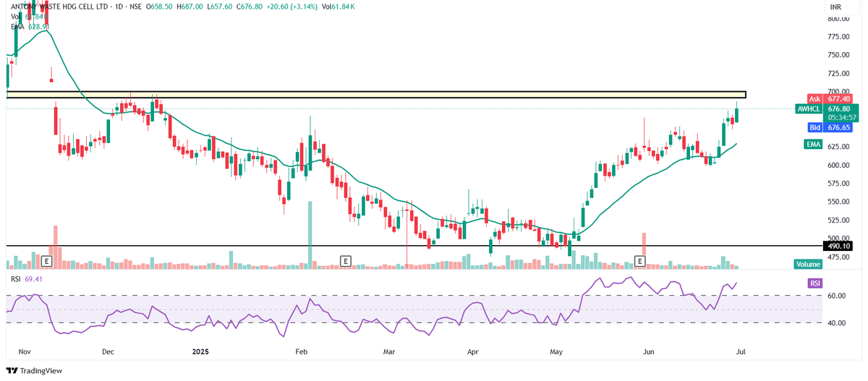
Task: Click the 800.00 price axis label
Action: tap(839, 18)
